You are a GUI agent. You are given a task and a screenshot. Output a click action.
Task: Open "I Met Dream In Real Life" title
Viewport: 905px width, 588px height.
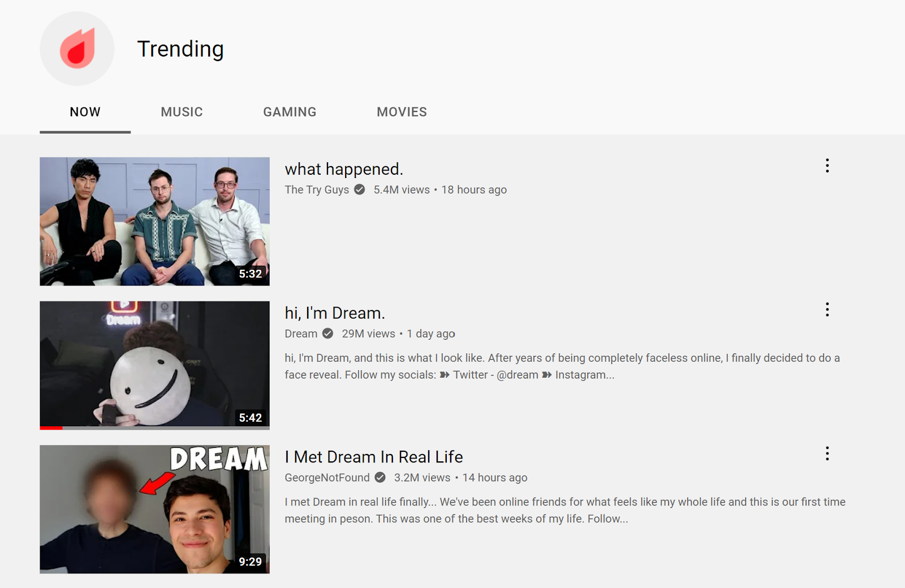(374, 457)
